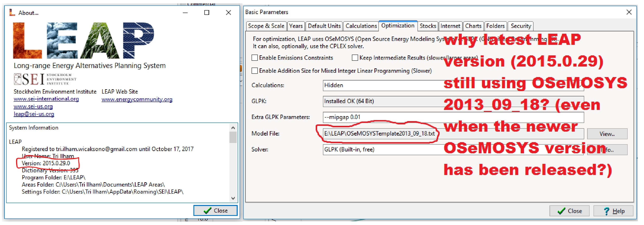The height and width of the screenshot is (225, 644).
Task: Switch to the Stocks tab
Action: click(x=428, y=26)
